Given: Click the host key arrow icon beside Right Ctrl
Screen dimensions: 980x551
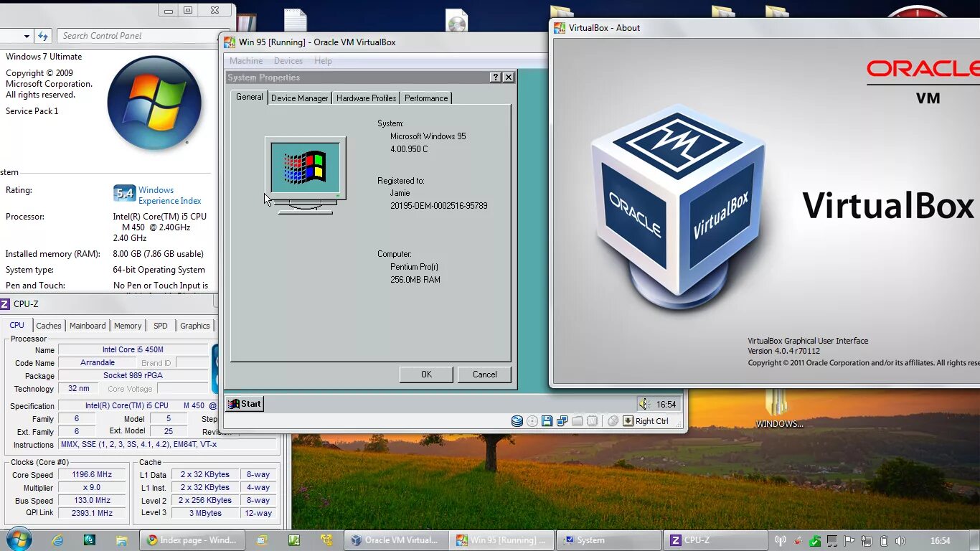Looking at the screenshot, I should [x=628, y=421].
